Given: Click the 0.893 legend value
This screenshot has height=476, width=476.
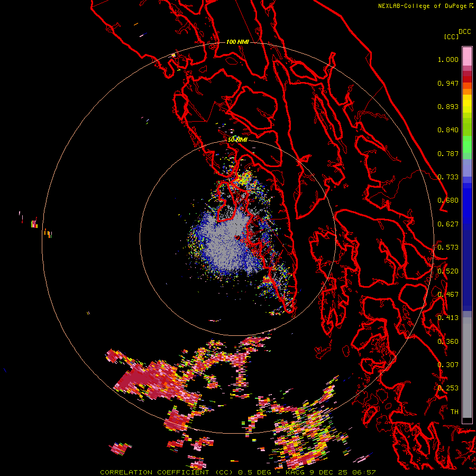Looking at the screenshot, I should pyautogui.click(x=448, y=106).
